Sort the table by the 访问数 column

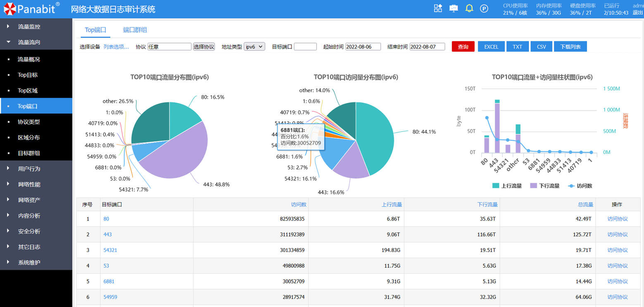[x=298, y=204]
